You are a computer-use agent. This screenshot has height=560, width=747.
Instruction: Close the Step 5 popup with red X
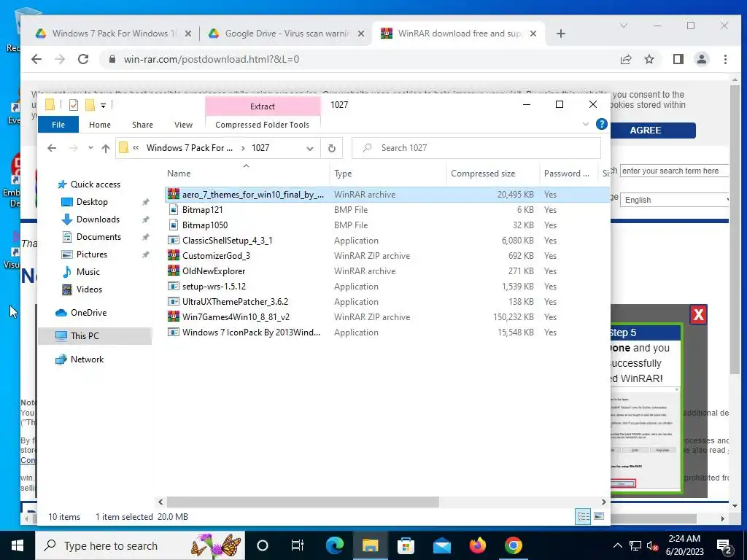click(x=698, y=314)
